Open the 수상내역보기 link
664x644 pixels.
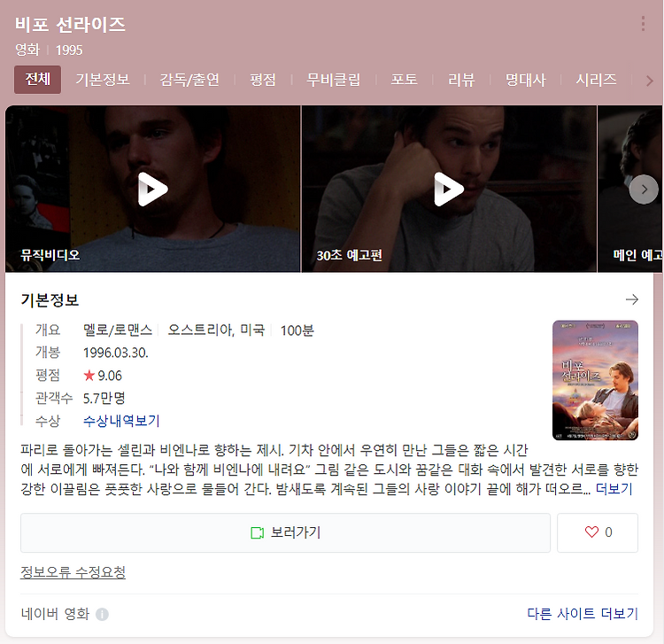[121, 421]
